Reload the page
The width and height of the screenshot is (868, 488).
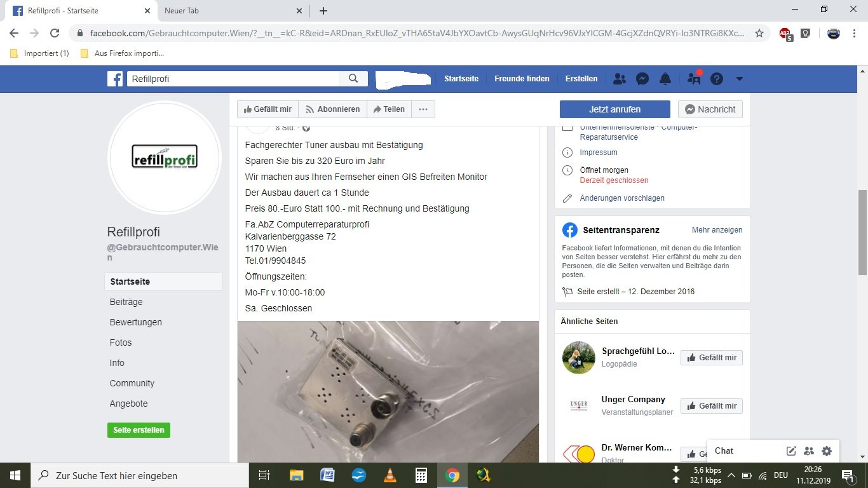click(55, 33)
